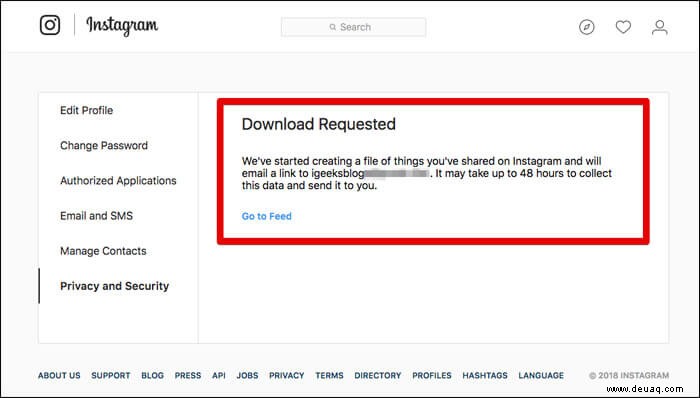The image size is (700, 398).
Task: Select Privacy and Security settings
Action: point(115,286)
